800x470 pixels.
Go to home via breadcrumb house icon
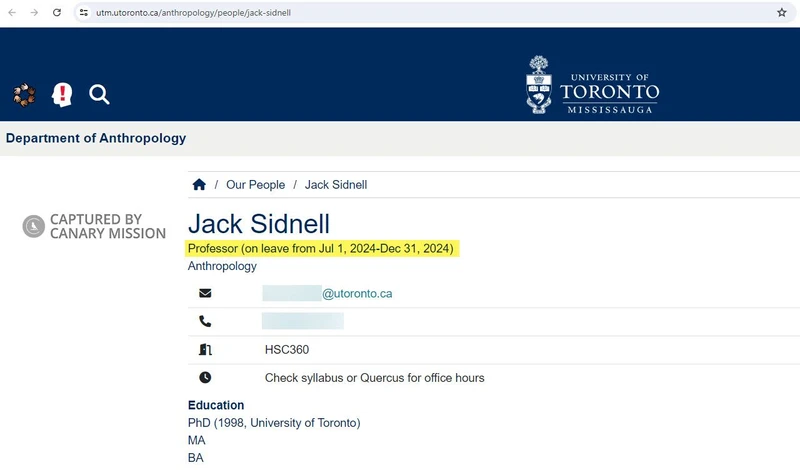coord(199,184)
